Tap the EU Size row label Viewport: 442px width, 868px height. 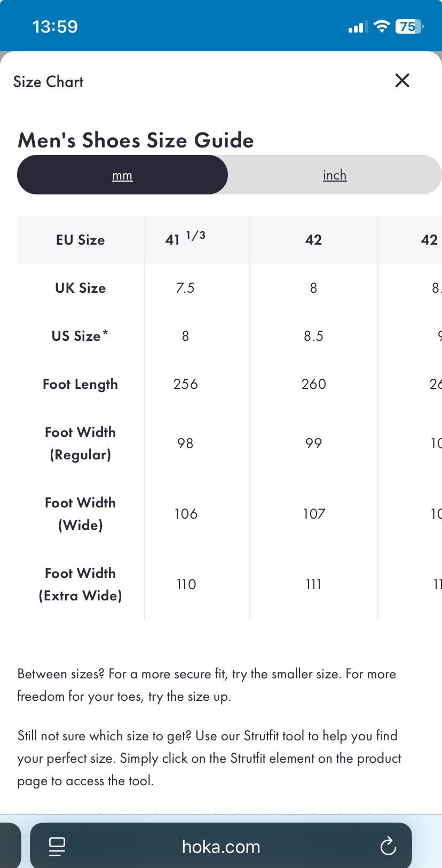tap(80, 240)
